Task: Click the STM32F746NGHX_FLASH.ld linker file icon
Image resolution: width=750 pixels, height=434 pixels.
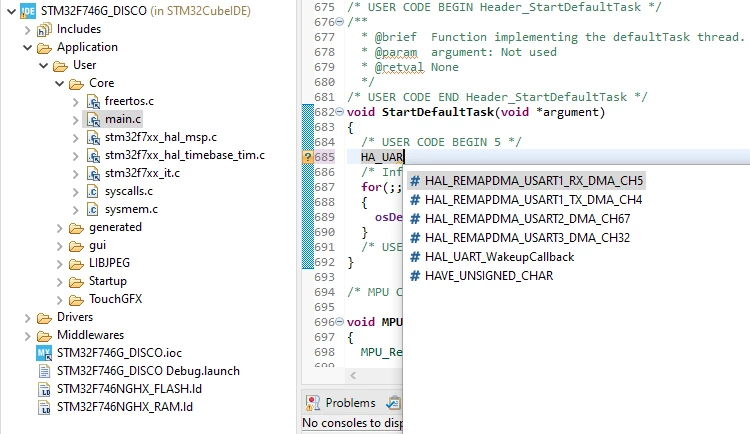Action: click(44, 389)
